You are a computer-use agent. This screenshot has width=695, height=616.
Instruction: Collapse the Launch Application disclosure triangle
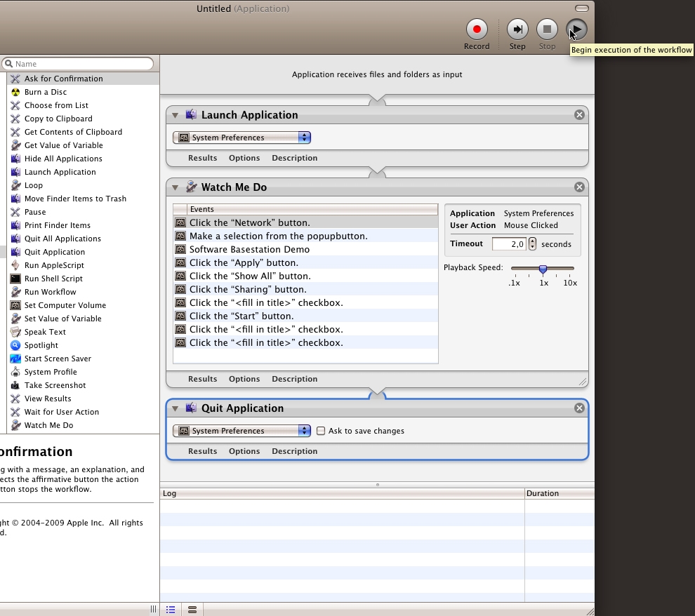click(176, 115)
